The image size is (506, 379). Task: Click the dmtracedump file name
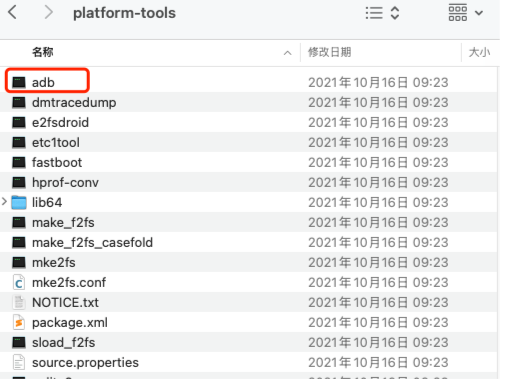pos(74,103)
